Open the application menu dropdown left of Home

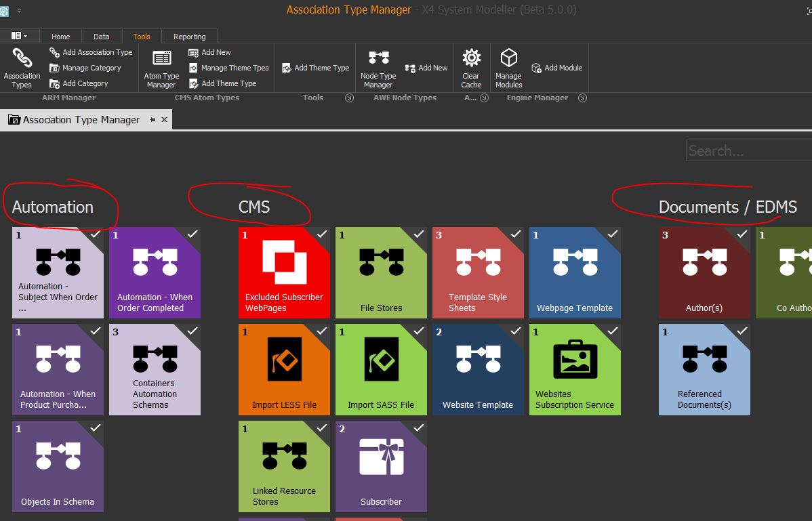pyautogui.click(x=19, y=36)
